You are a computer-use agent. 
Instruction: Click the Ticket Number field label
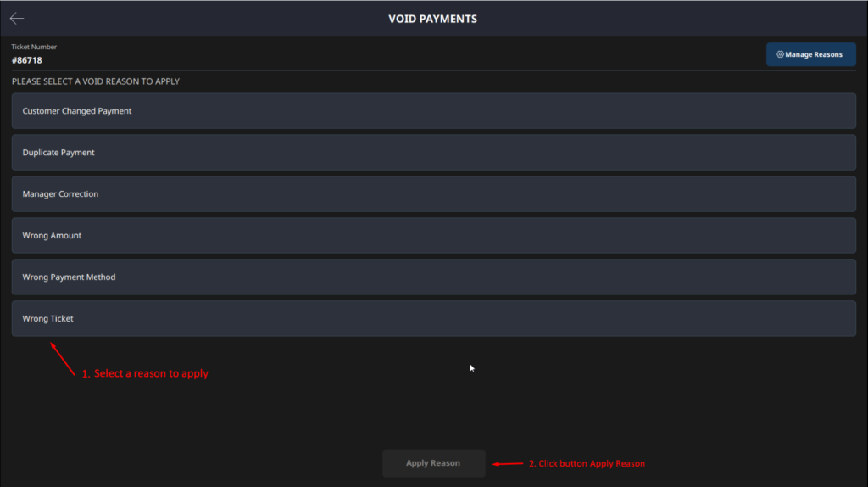(x=34, y=47)
